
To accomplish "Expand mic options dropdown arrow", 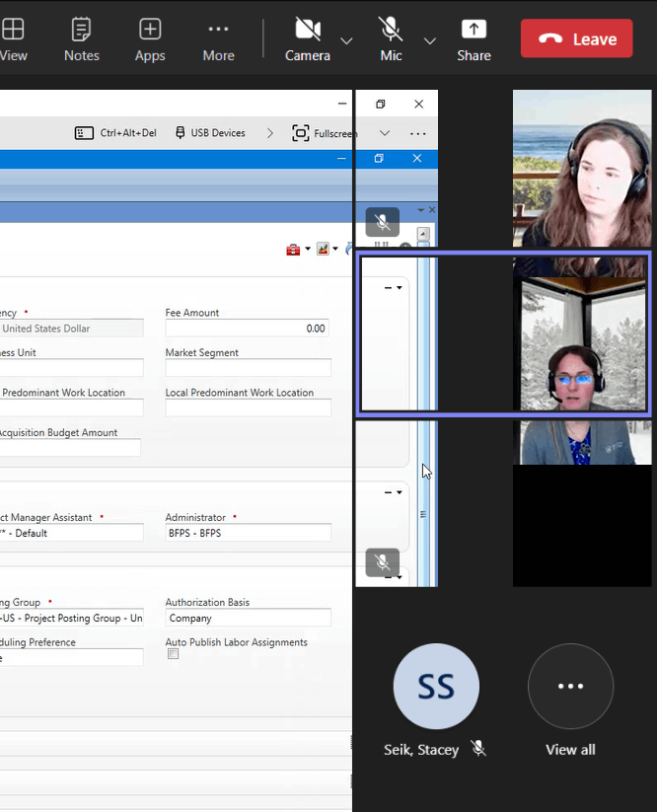I will pos(430,40).
